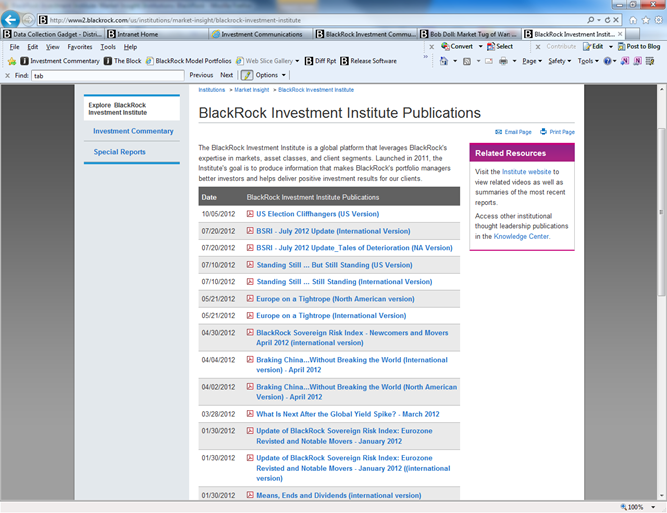Click the browser Forward arrow button
Screen dimensions: 667x513
(28, 20)
